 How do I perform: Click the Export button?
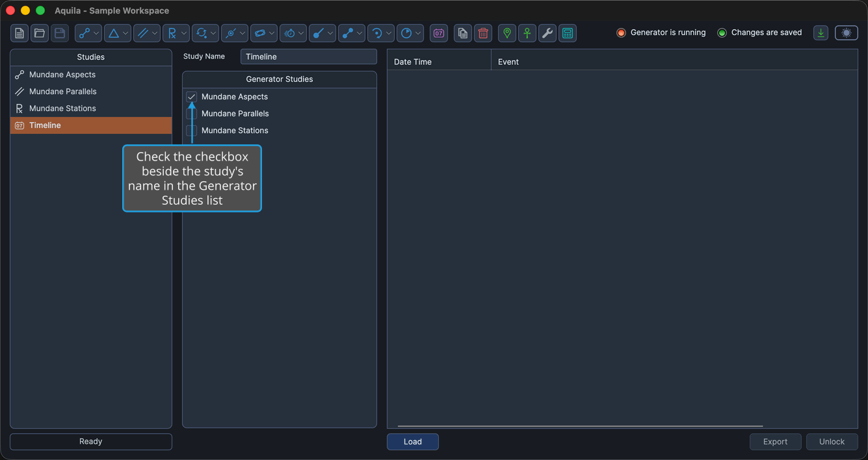click(x=776, y=442)
